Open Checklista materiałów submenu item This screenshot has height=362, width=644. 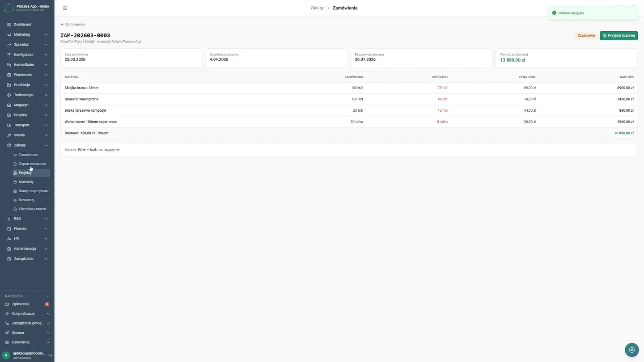coord(31,209)
